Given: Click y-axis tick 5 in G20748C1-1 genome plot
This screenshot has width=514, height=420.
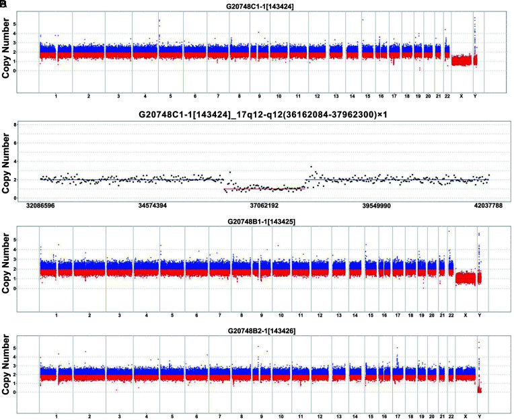Looking at the screenshot, I should coord(14,24).
